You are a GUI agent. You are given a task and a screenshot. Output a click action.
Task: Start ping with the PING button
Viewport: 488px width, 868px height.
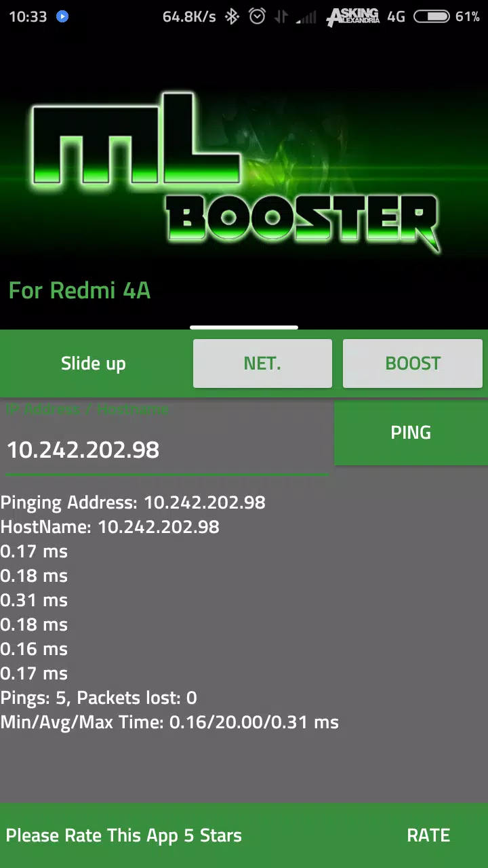411,433
